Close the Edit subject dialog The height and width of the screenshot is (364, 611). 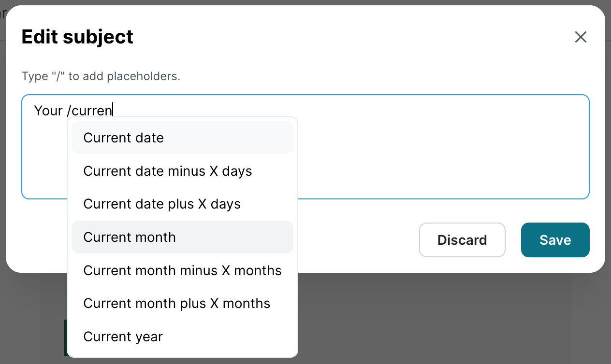[x=581, y=37]
